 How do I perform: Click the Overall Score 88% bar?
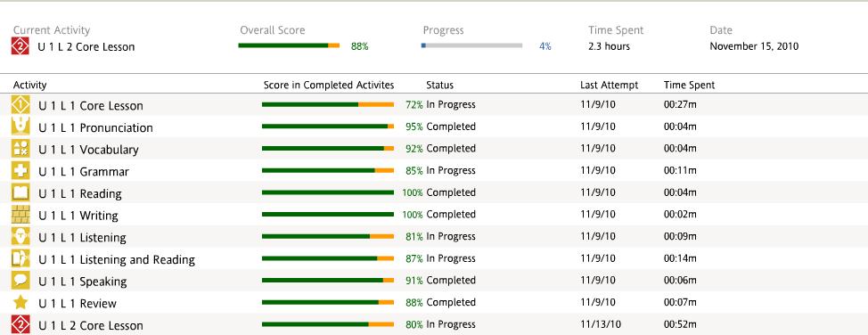pyautogui.click(x=289, y=45)
